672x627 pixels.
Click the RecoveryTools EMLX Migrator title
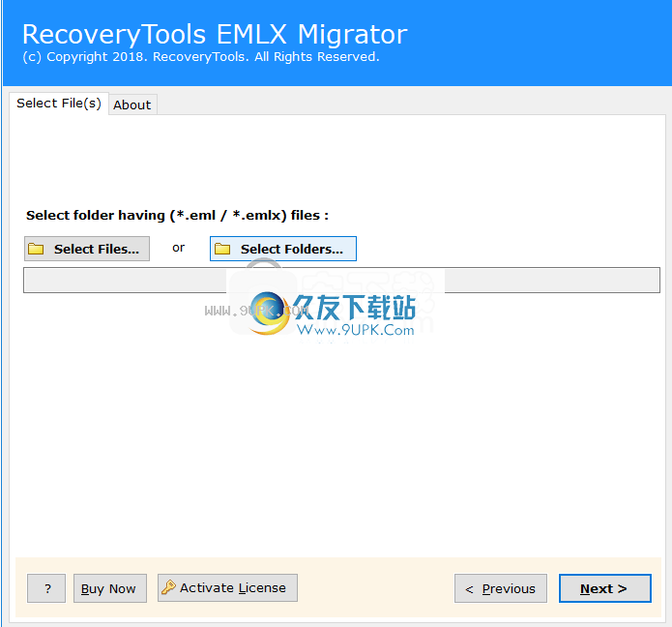[x=215, y=34]
